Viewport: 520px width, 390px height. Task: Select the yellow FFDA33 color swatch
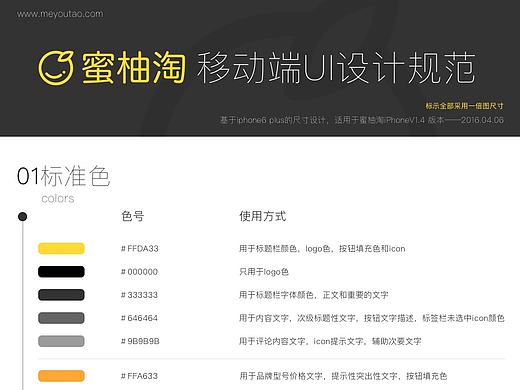tap(61, 248)
